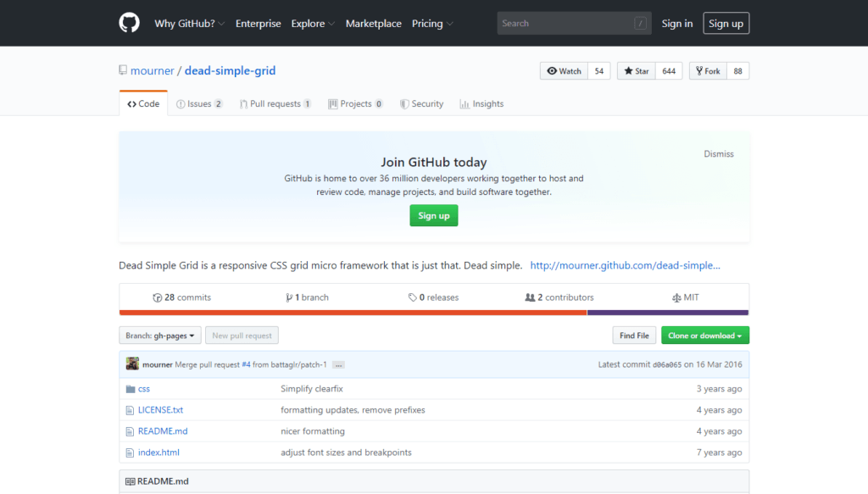Star the dead-simple-grid repository
868x494 pixels.
coord(636,71)
